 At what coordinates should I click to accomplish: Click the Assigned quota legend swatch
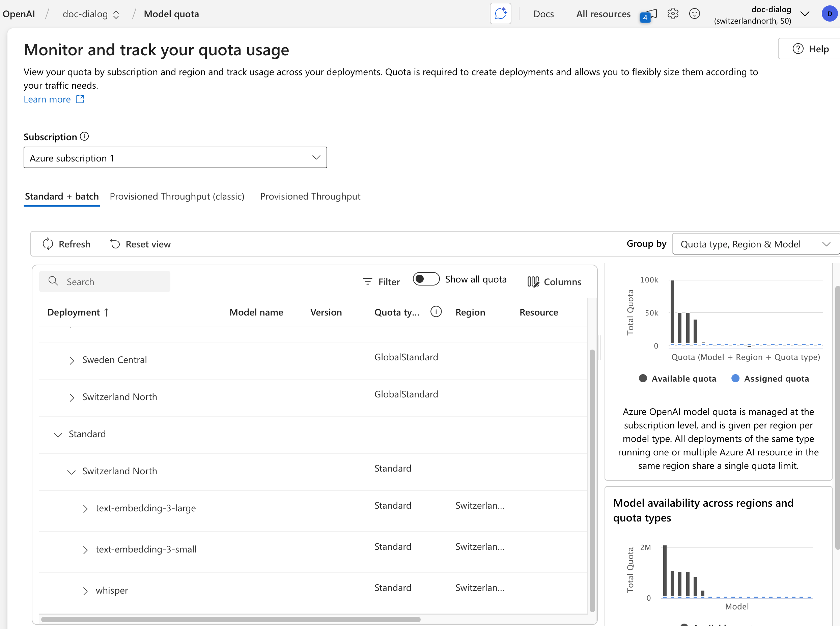735,378
